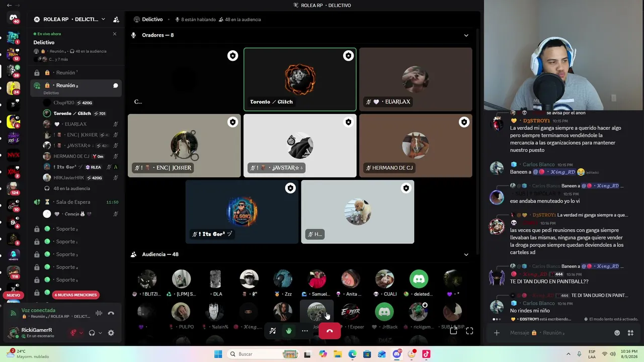The height and width of the screenshot is (362, 644).
Task: Pop out the stage window
Action: coord(453,331)
